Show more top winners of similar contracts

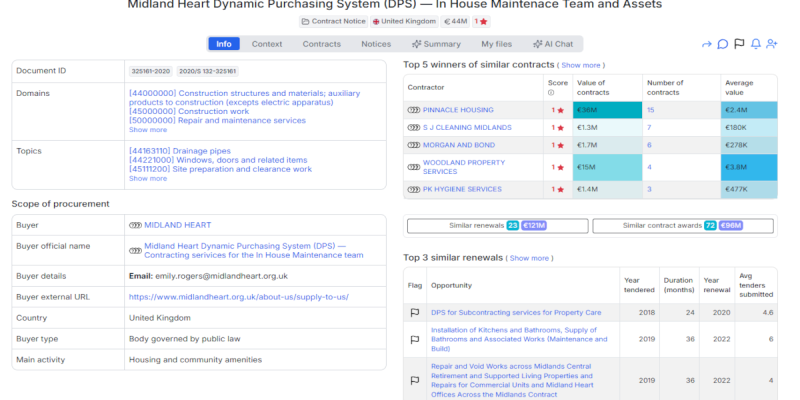581,65
